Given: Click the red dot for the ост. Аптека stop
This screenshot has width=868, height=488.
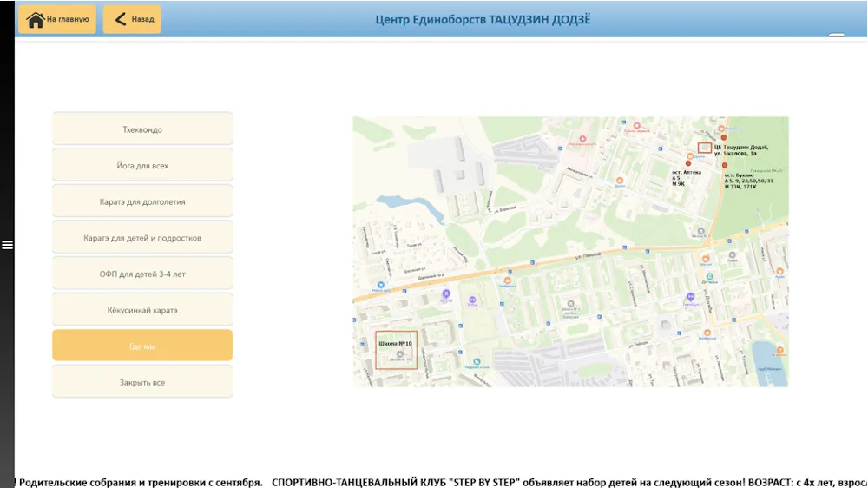Looking at the screenshot, I should coord(688,163).
